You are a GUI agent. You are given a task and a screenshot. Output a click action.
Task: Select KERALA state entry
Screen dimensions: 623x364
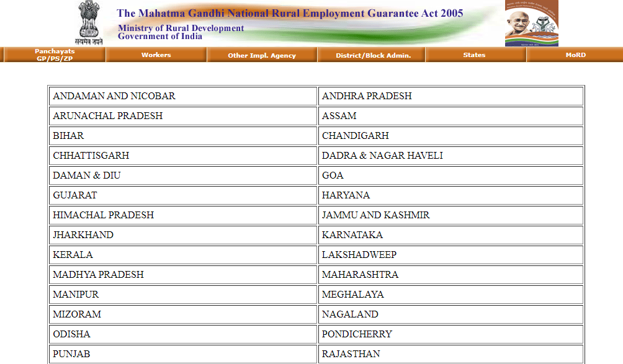[73, 255]
